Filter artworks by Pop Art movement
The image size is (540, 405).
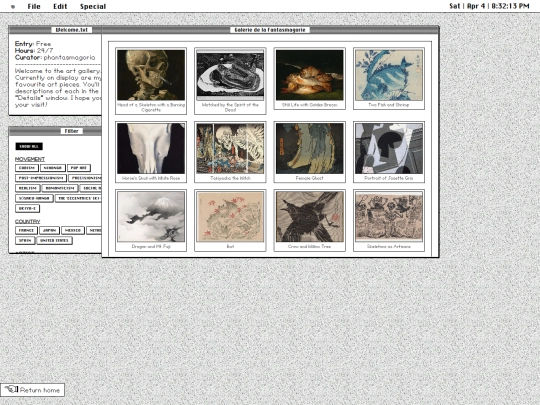tap(79, 168)
